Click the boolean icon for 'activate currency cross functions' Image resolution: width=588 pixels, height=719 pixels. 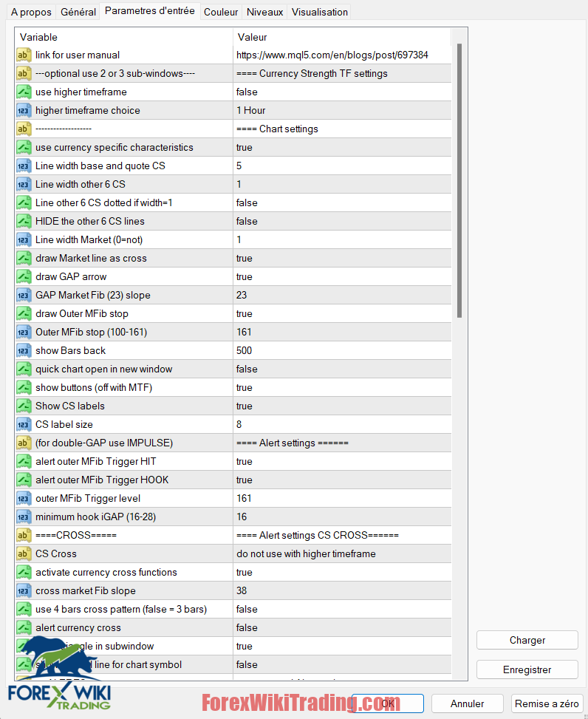24,572
